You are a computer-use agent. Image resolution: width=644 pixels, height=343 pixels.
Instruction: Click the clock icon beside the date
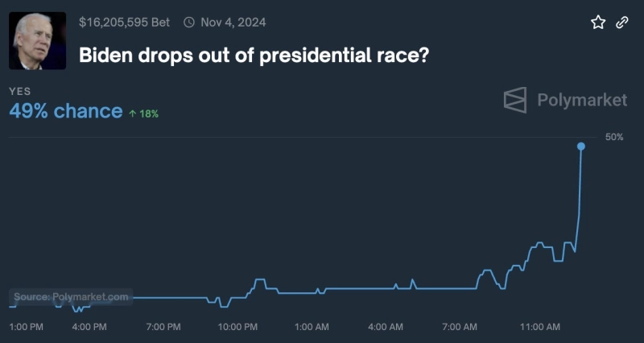pos(189,23)
